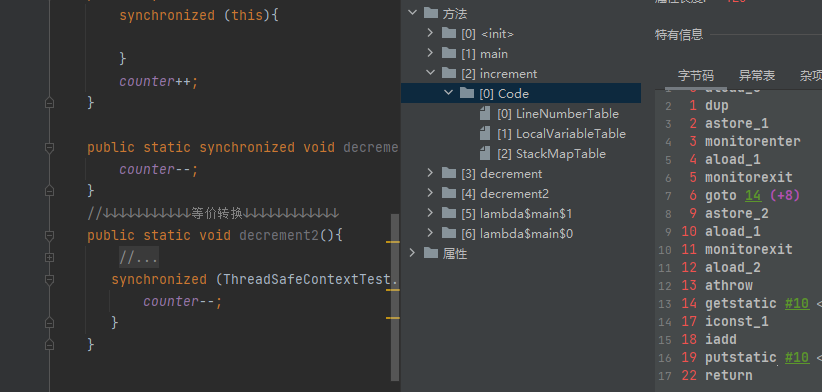Toggle fold marker at the decrement2 method closing brace
This screenshot has width=822, height=392.
49,345
